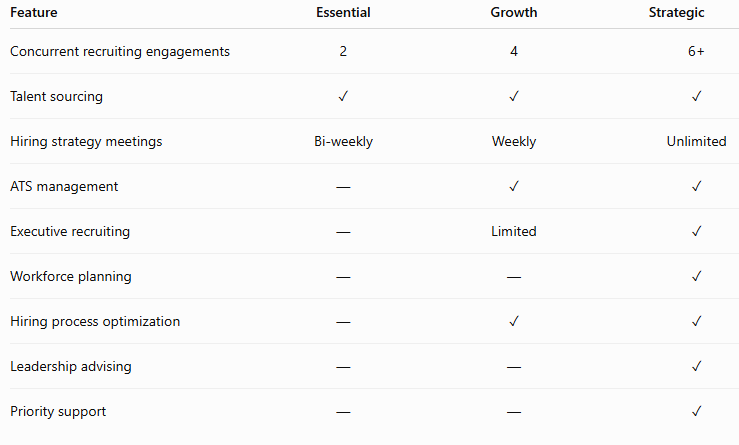
Task: Select the Growth column header
Action: (x=514, y=12)
